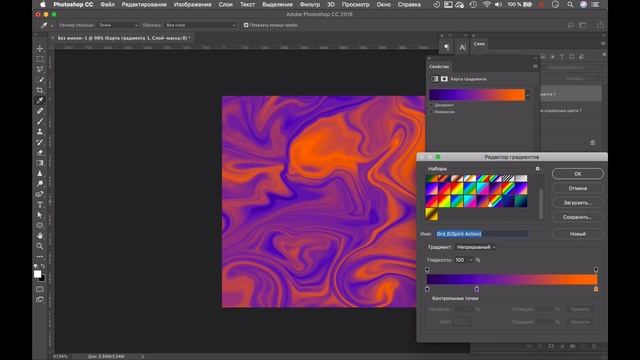Select the orange color stop on gradient bar
The height and width of the screenshot is (360, 640).
596,289
